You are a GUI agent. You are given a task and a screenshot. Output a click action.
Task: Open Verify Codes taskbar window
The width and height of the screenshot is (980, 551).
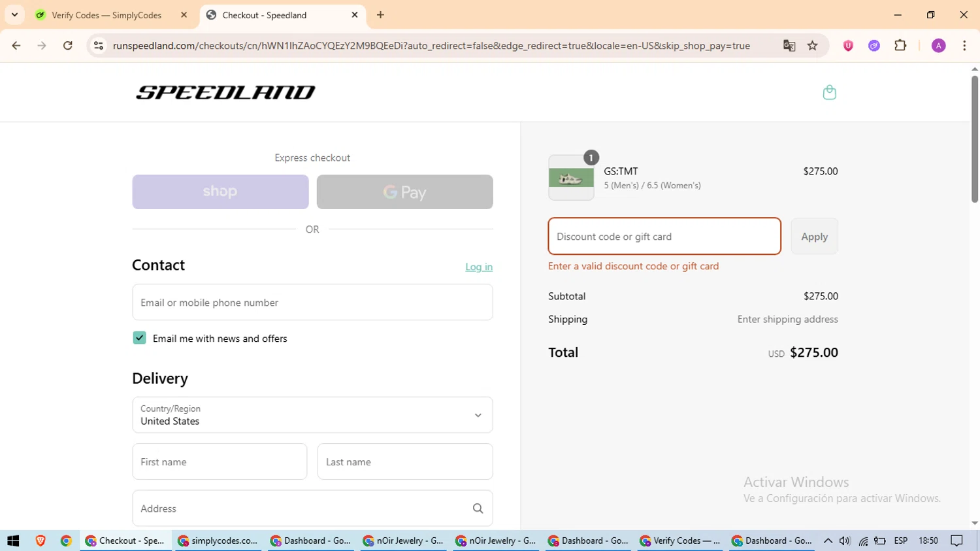680,541
